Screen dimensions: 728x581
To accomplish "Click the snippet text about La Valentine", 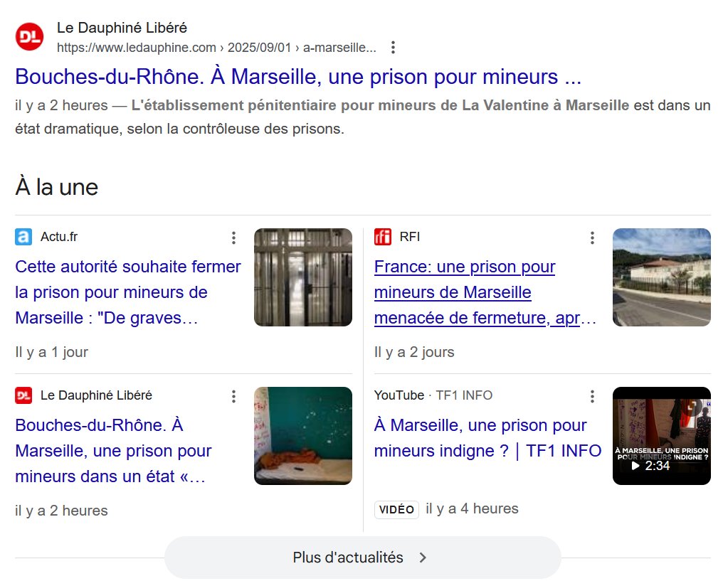I will (363, 117).
